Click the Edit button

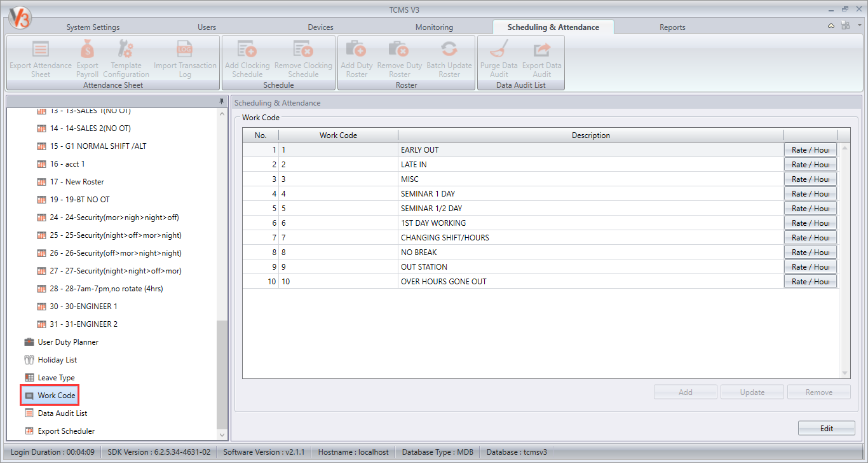[827, 428]
